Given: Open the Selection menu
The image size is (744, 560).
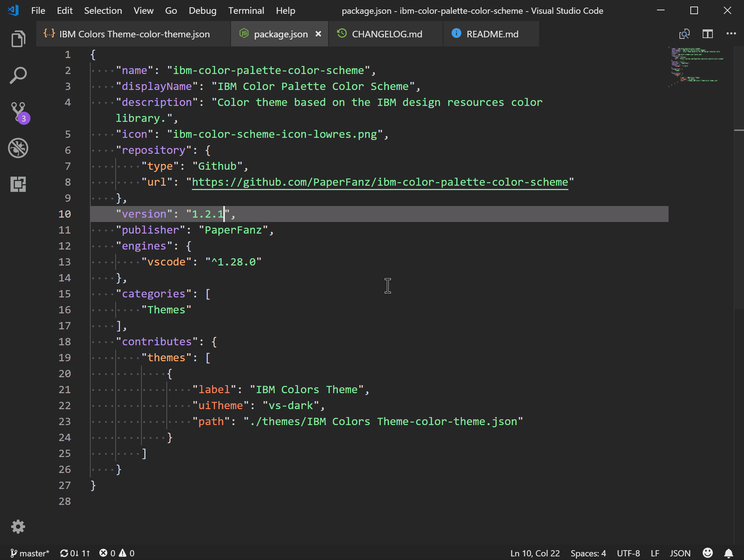Looking at the screenshot, I should coord(103,11).
